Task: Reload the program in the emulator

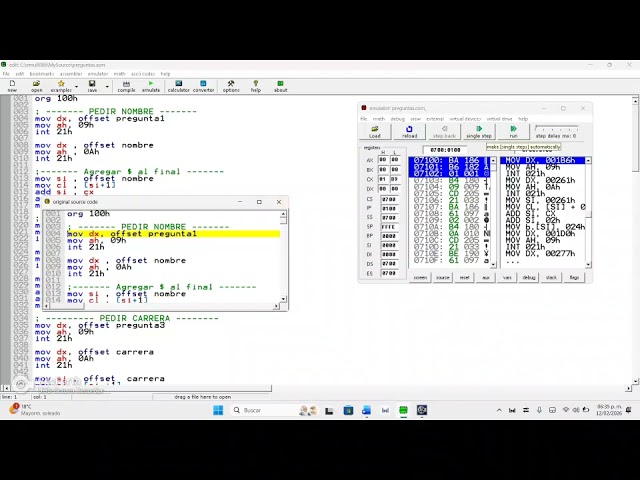Action: [409, 131]
